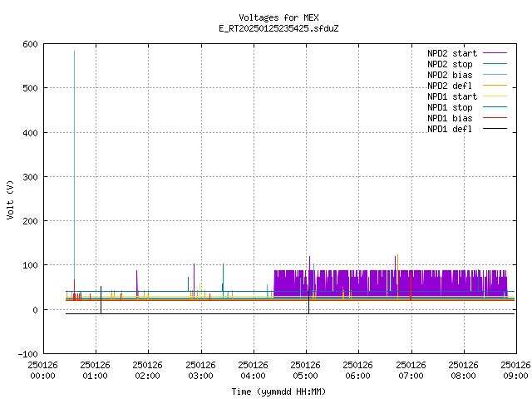Click the 'NPD2 defl' legend label

point(450,86)
